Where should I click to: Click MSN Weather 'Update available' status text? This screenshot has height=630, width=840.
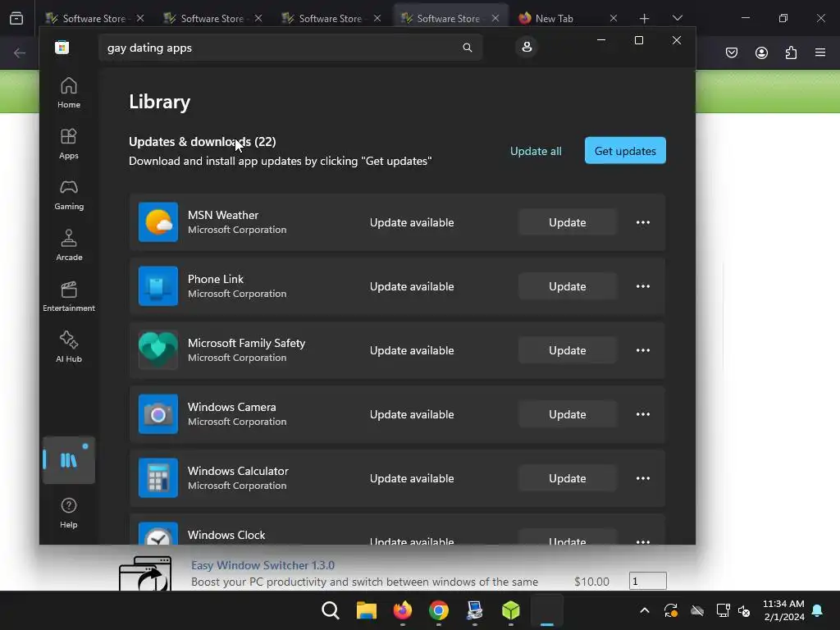pyautogui.click(x=412, y=222)
